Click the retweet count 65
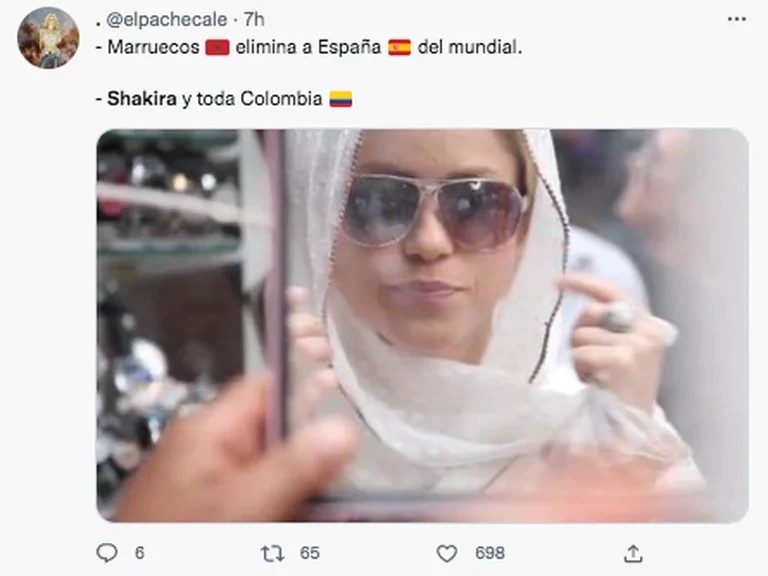The width and height of the screenshot is (768, 576). tap(310, 553)
